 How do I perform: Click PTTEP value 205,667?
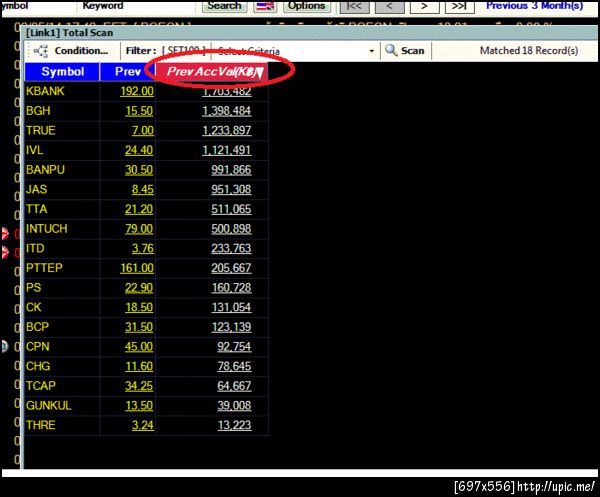coord(231,268)
